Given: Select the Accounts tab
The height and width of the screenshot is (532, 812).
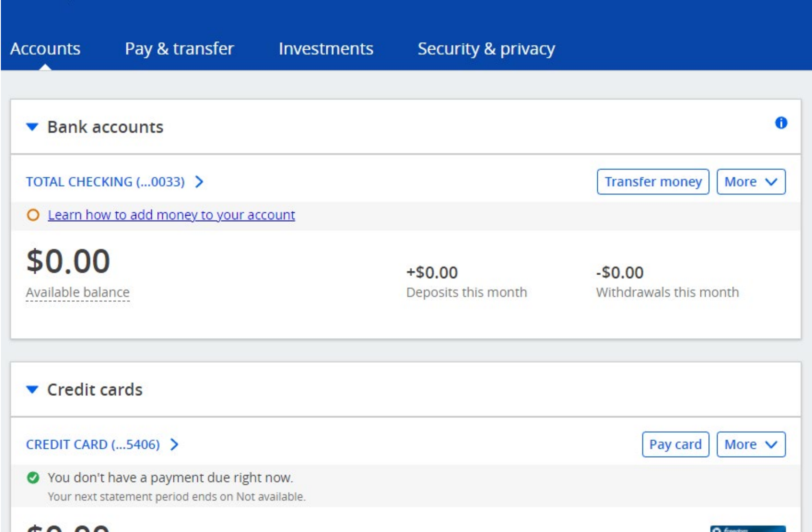Looking at the screenshot, I should (45, 49).
